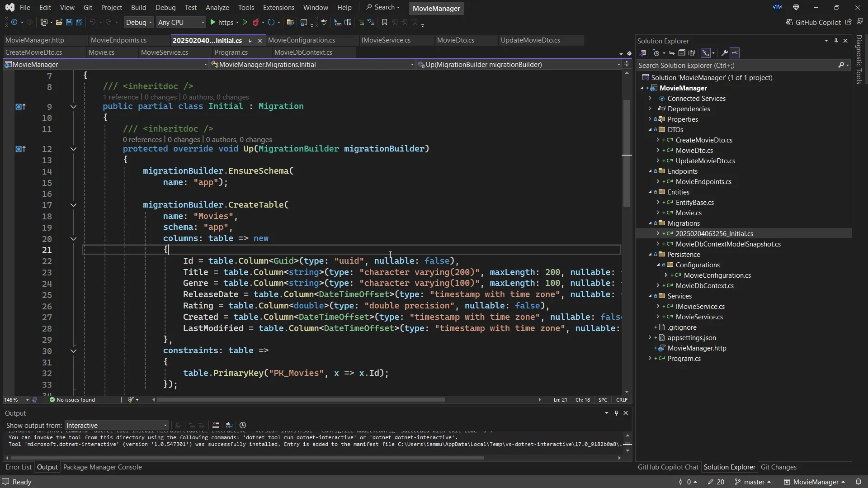Switch to the MovieService.cs editor tab

tap(164, 52)
